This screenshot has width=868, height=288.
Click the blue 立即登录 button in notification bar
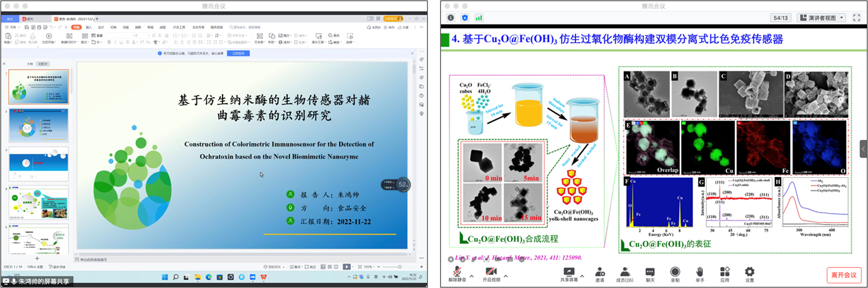click(241, 53)
